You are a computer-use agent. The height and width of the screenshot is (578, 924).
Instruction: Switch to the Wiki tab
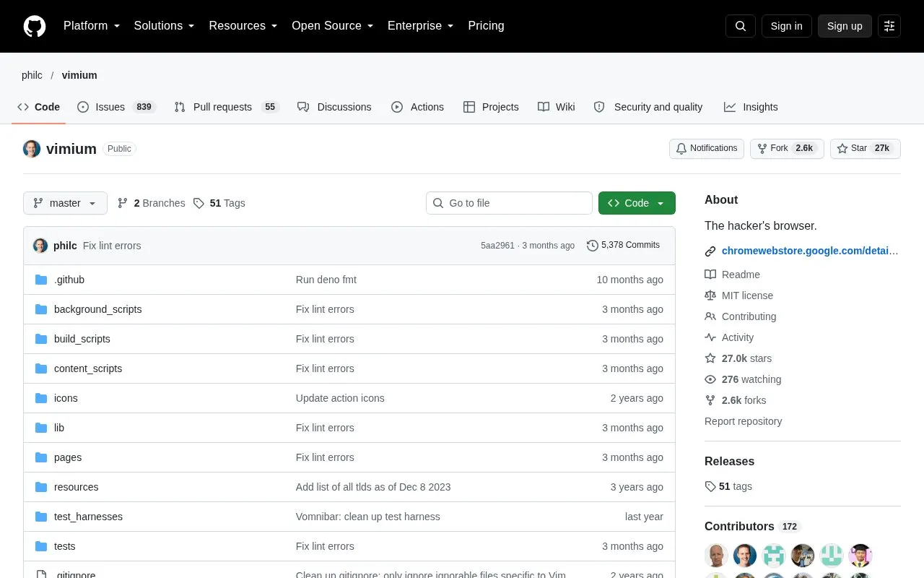coord(557,107)
